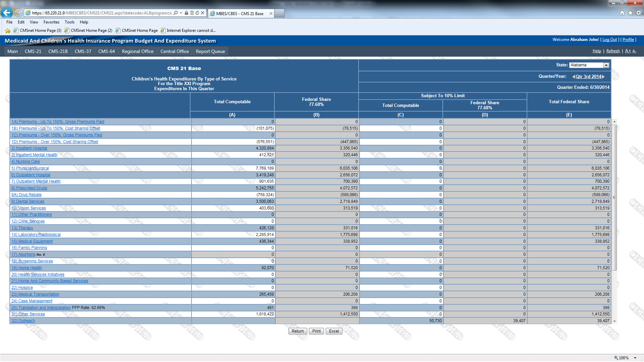Go to previous quarter with left arrow
The image size is (644, 362).
(x=574, y=77)
